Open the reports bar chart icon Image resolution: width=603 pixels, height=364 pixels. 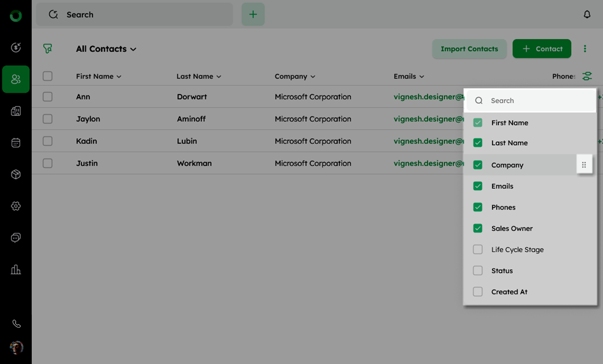click(x=16, y=269)
